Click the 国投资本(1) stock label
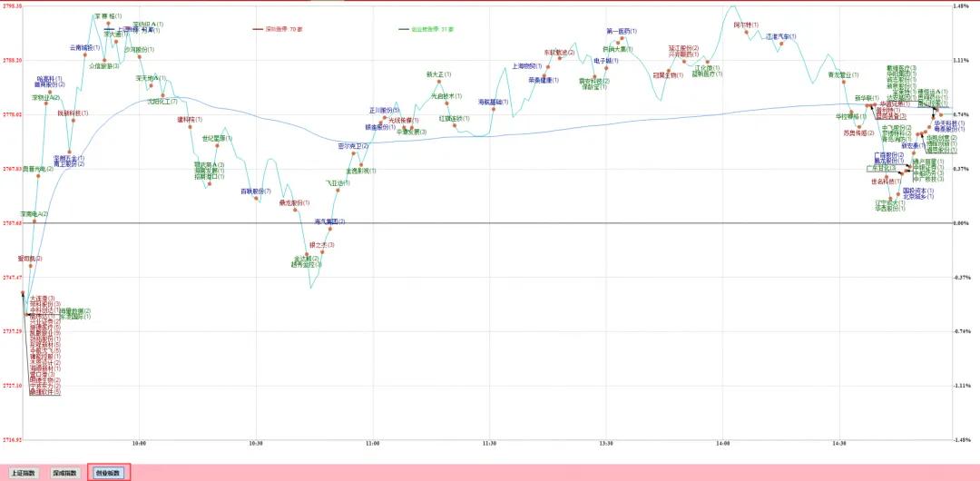Screen dimensions: 980x481 (x=918, y=191)
